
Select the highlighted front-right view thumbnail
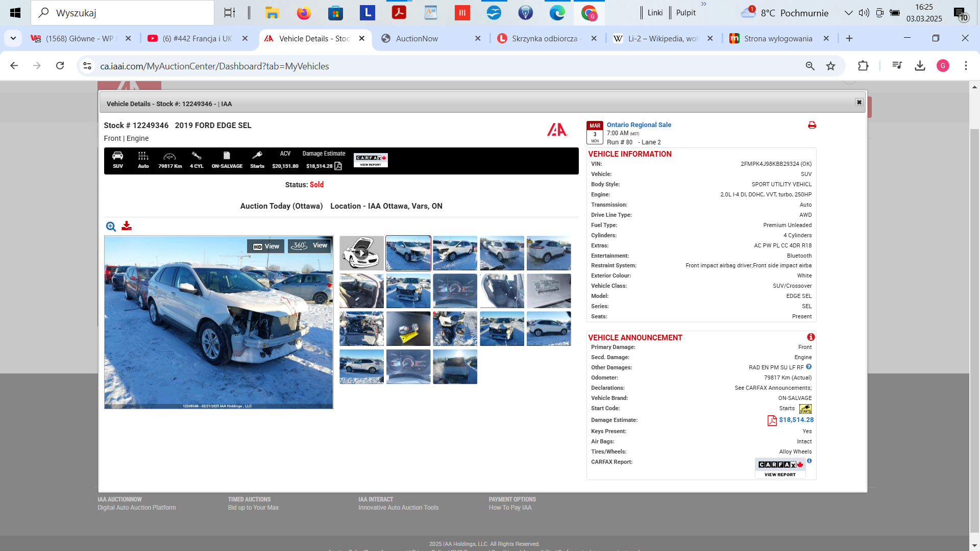tap(408, 253)
